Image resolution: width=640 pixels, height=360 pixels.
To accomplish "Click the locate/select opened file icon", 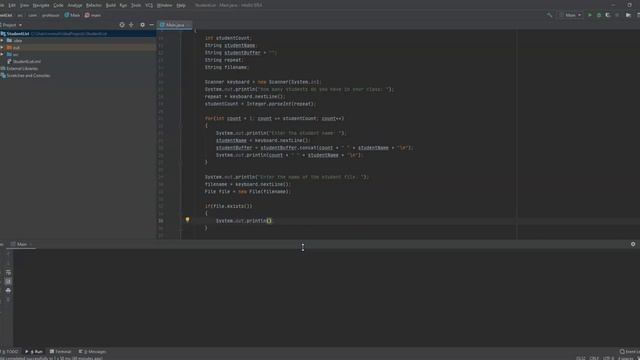I will coord(122,25).
